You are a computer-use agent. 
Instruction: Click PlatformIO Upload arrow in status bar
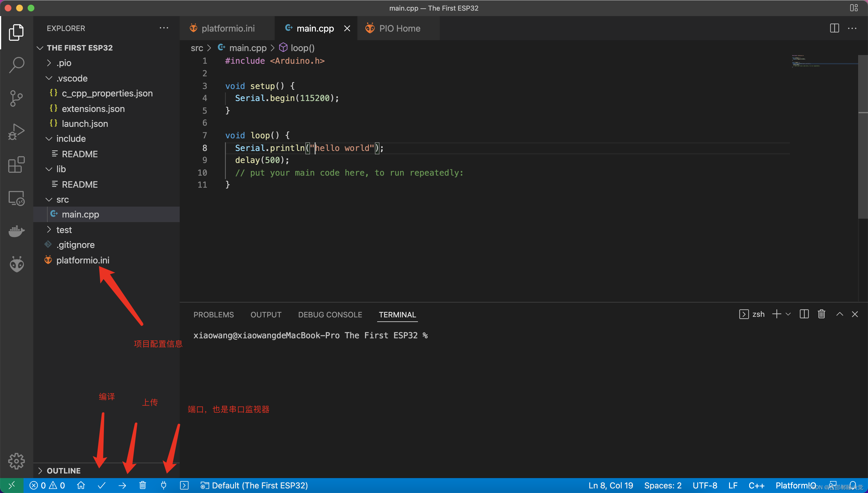pyautogui.click(x=122, y=486)
